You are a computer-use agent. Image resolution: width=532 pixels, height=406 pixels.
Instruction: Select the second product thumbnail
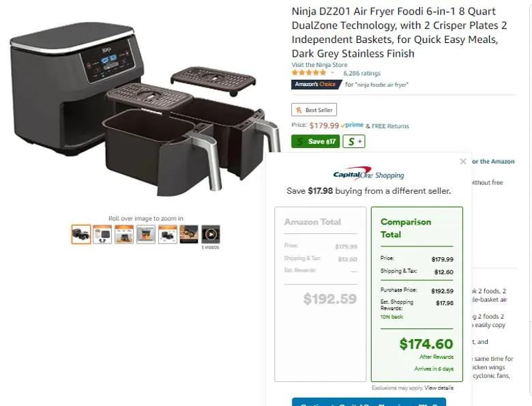pyautogui.click(x=102, y=234)
